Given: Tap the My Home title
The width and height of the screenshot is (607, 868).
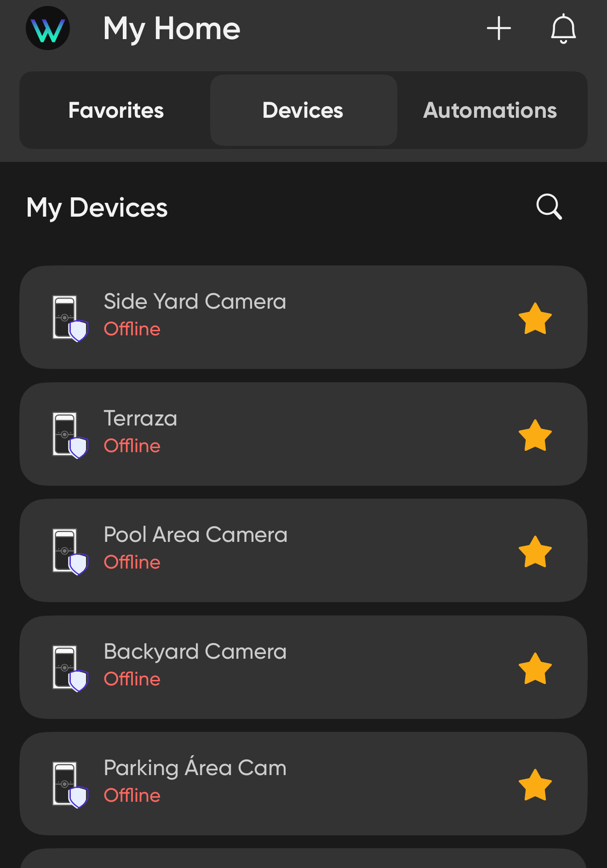Looking at the screenshot, I should point(172,29).
